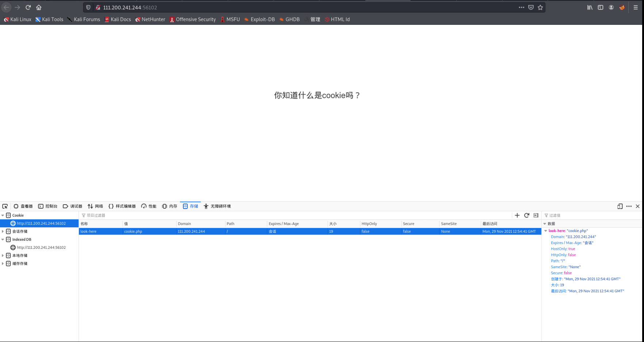Image resolution: width=644 pixels, height=342 pixels.
Task: Expand the 会话存储 session storage node
Action: [3, 231]
